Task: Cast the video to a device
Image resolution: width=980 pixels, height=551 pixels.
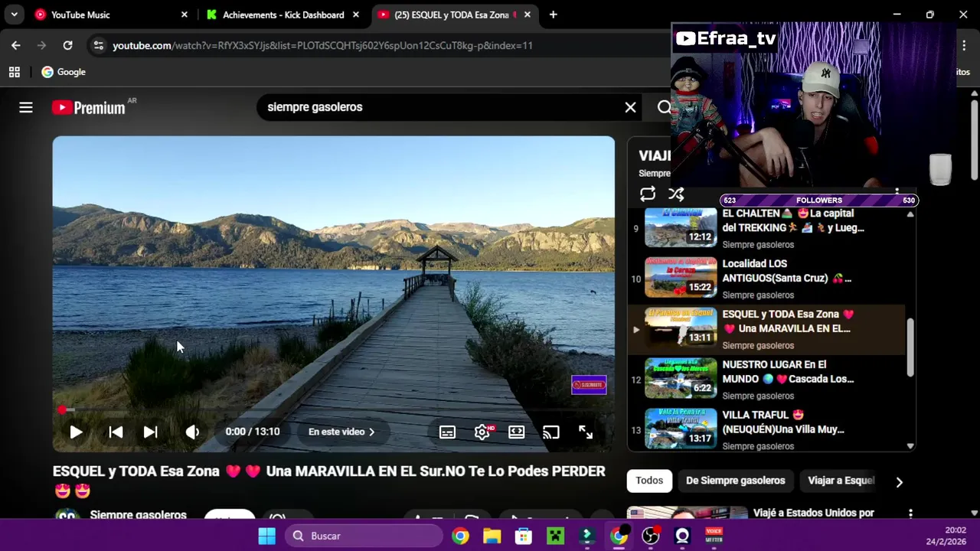Action: [551, 432]
